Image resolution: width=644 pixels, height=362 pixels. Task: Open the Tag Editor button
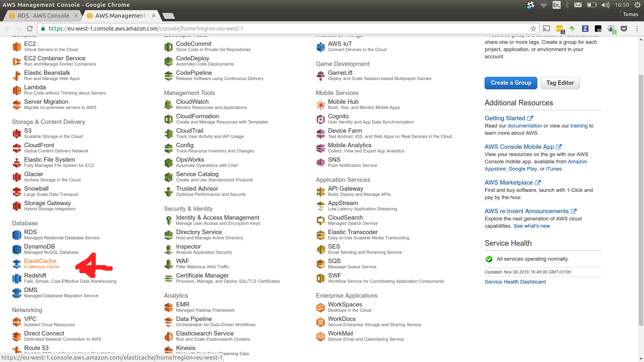(x=560, y=83)
